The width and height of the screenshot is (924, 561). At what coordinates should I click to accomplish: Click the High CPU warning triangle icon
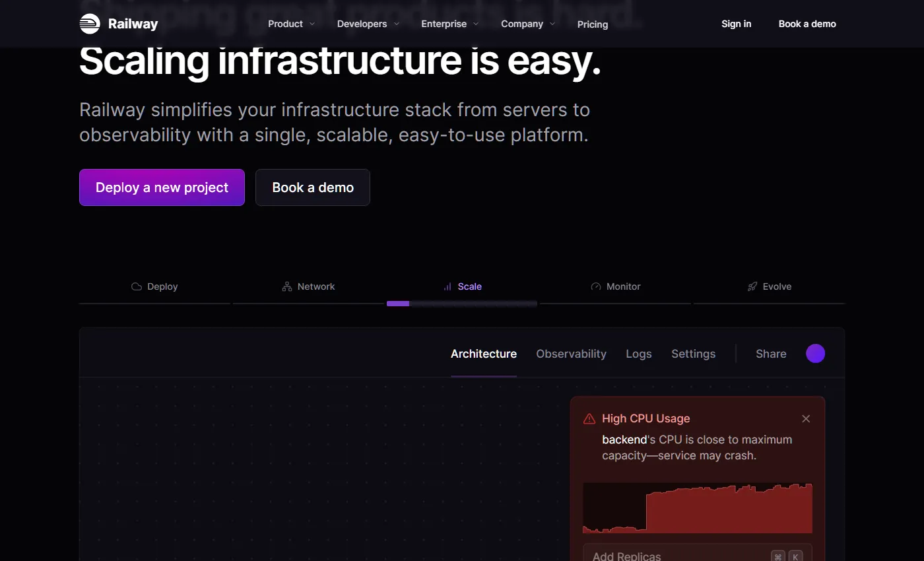(x=589, y=419)
